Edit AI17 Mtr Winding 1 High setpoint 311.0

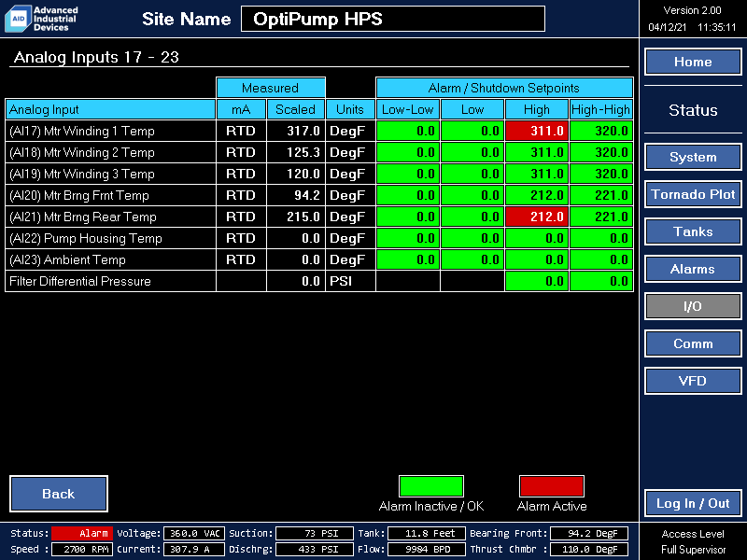(x=537, y=131)
